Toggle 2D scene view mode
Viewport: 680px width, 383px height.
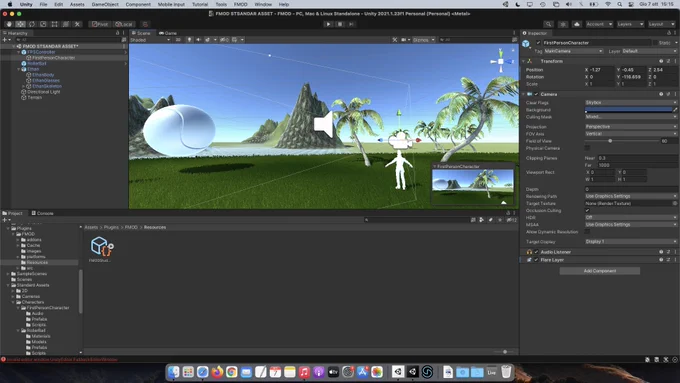coord(178,40)
